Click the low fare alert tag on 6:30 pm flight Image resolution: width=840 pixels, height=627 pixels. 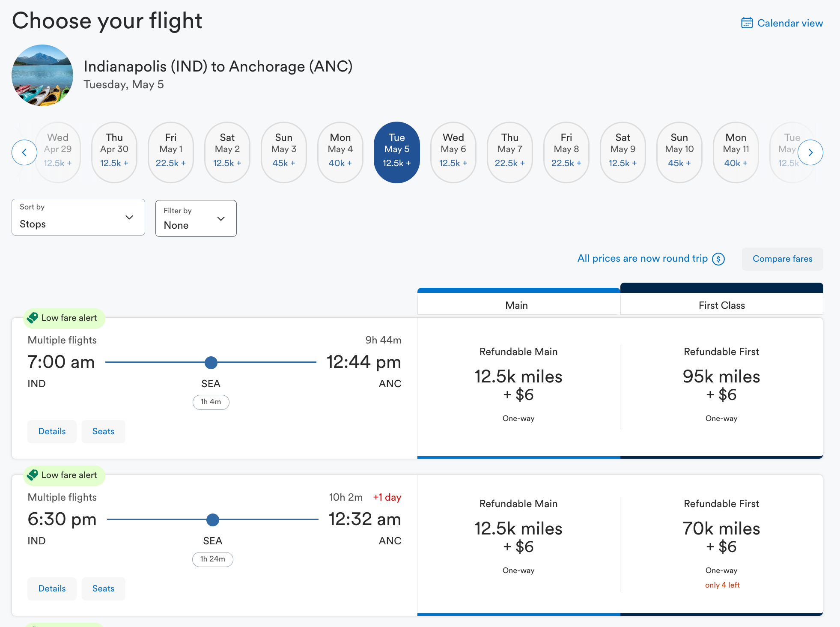tap(64, 475)
